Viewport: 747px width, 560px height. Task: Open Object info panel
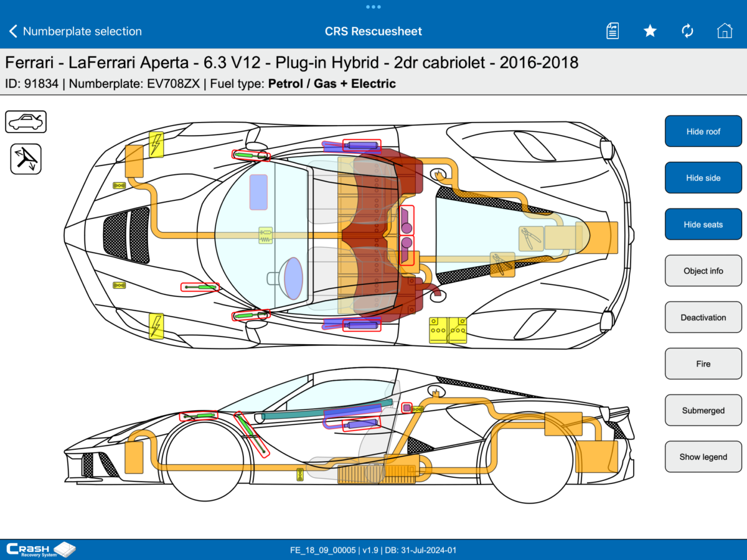(703, 271)
